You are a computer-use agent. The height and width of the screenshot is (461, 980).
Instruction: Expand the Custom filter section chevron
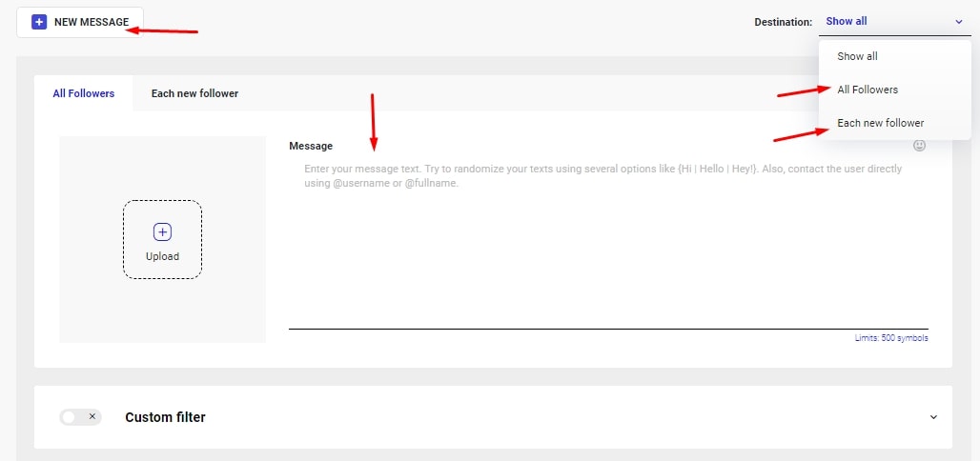pyautogui.click(x=933, y=416)
